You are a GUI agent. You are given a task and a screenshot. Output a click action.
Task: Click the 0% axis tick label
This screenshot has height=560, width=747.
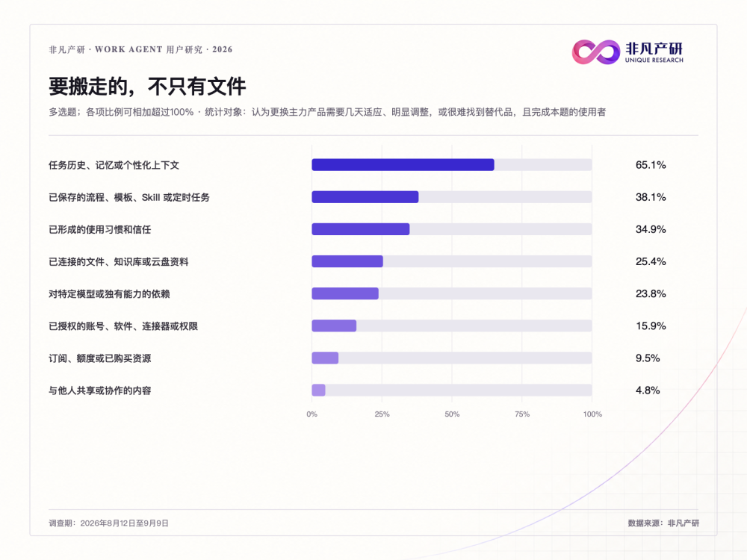tap(312, 414)
